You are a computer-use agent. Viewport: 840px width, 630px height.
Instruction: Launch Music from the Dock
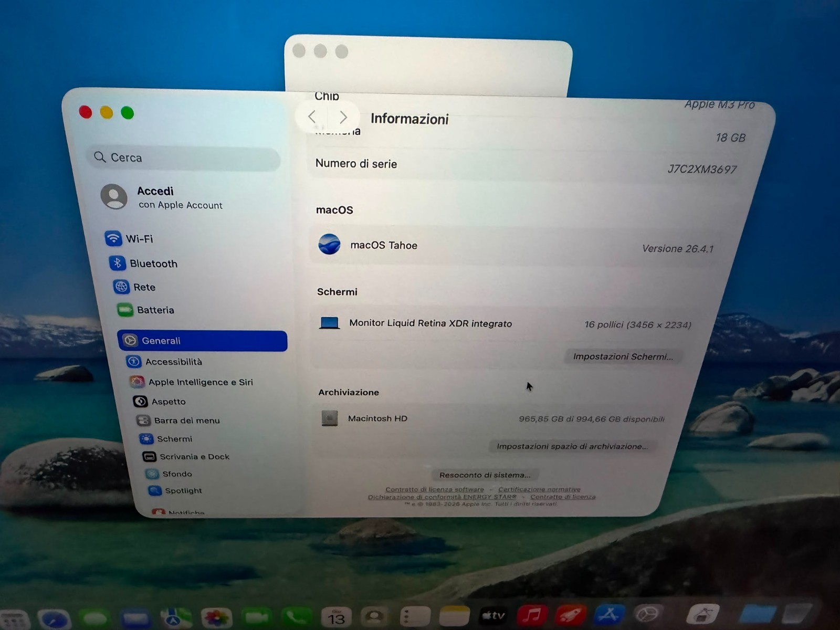tap(532, 615)
